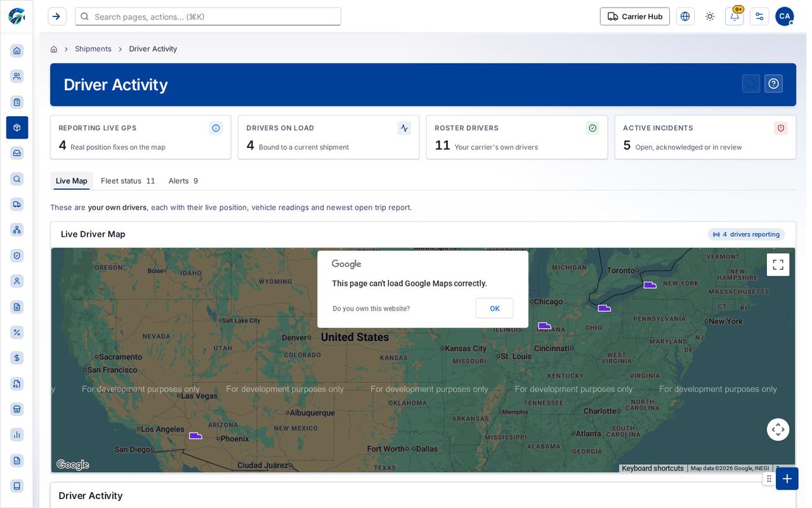Click 'Do you own this website?' link
Screen dimensions: 812x508
(x=371, y=309)
